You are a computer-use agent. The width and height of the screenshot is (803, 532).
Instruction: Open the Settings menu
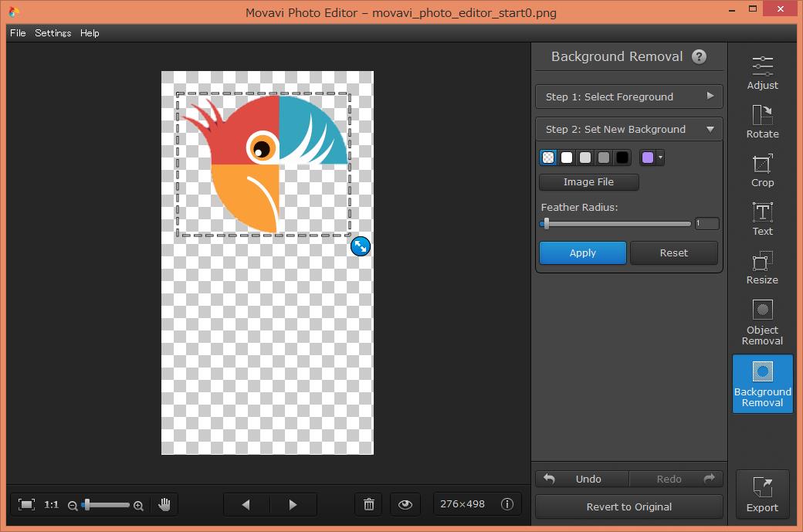click(53, 33)
